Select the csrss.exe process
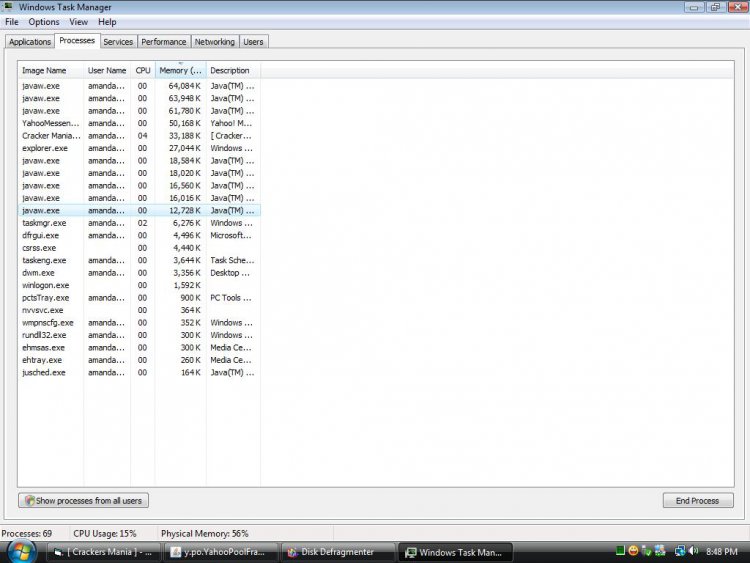 (139, 248)
